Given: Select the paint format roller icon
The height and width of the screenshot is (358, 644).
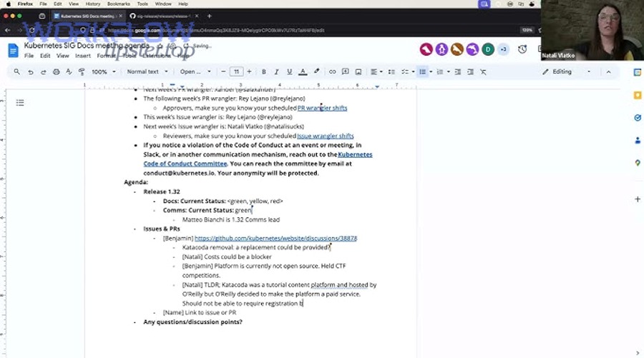Looking at the screenshot, I should [82, 71].
